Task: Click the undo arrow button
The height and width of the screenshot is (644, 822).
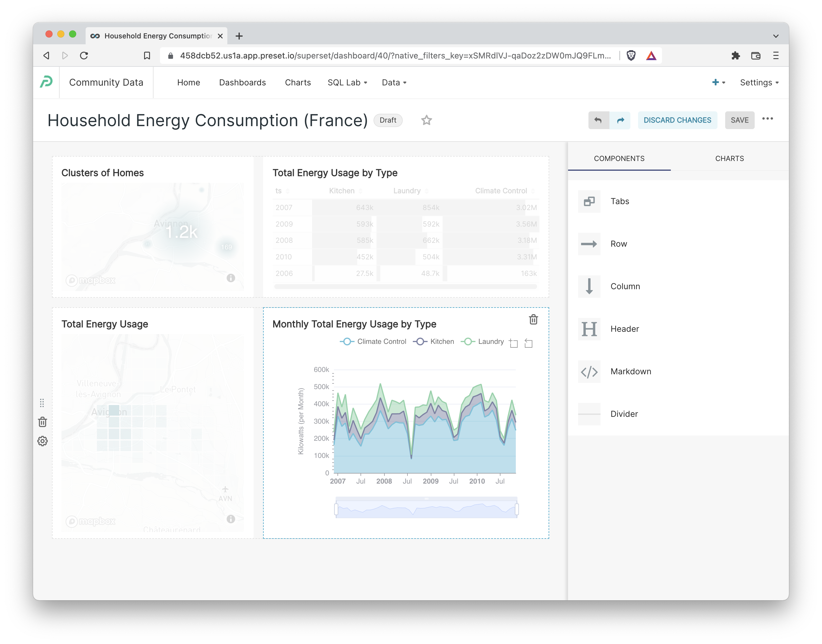Action: (598, 120)
